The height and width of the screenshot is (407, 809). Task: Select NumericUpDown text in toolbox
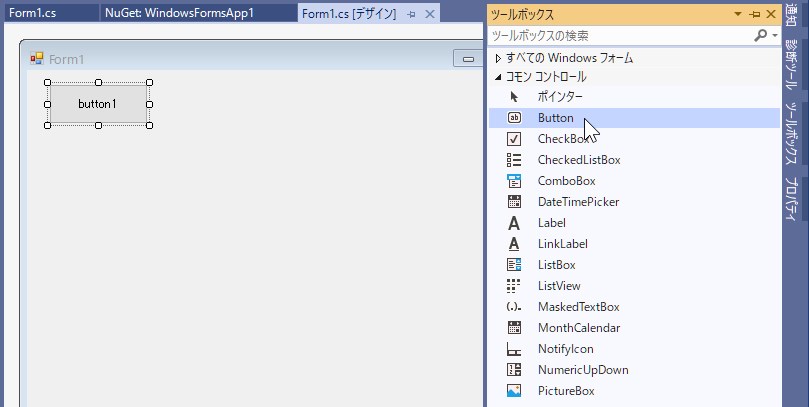tap(583, 370)
